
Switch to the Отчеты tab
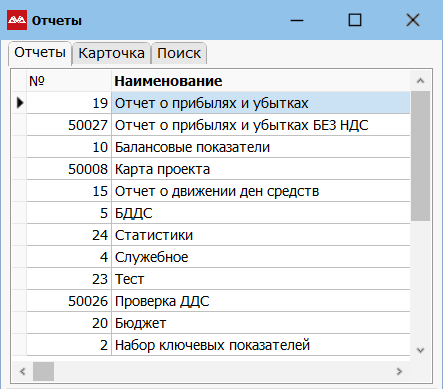click(40, 53)
